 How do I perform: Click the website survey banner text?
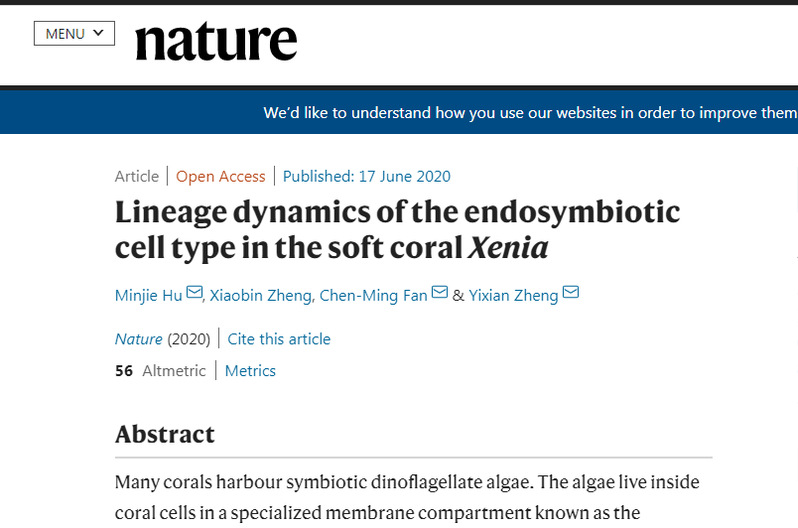[530, 113]
